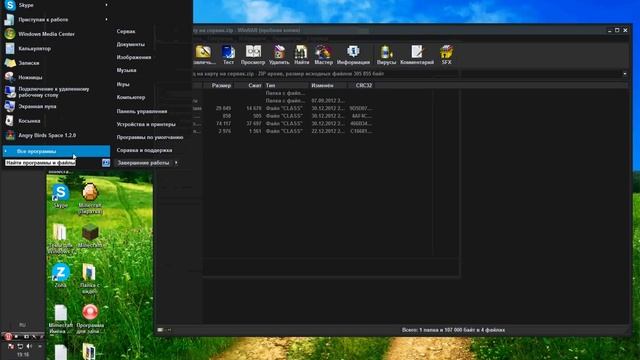Screen dimensions: 640x360
Task: Click the Minecraft pirate head desktop icon
Action: tap(90, 198)
